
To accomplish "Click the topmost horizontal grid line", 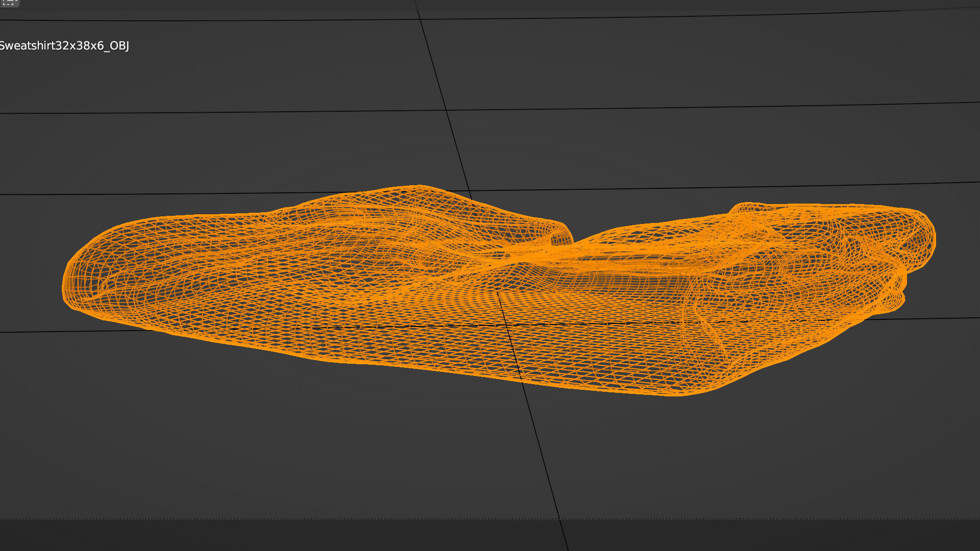I will pos(204,20).
